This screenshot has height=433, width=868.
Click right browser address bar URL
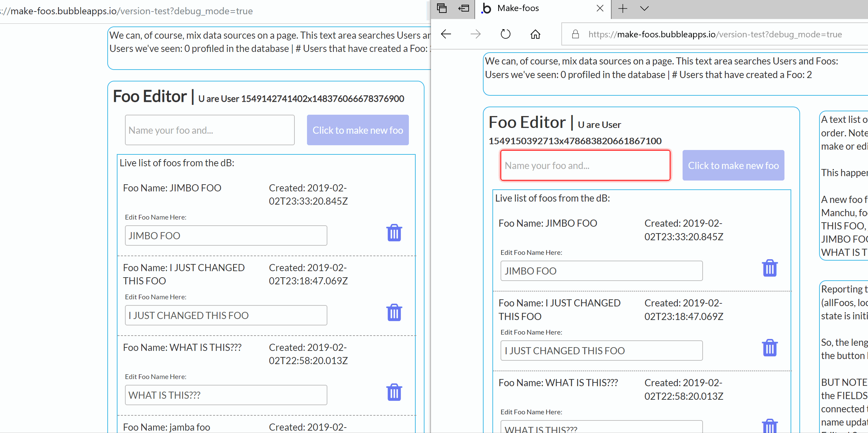[715, 34]
